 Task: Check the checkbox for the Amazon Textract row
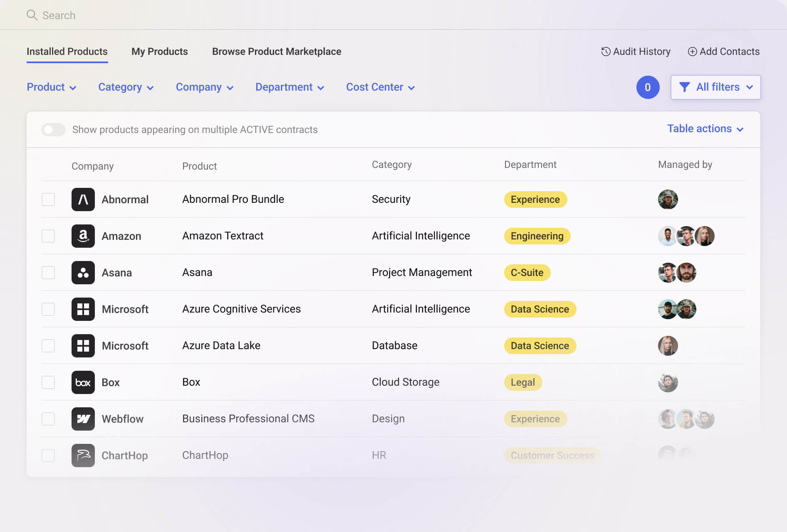coord(48,236)
